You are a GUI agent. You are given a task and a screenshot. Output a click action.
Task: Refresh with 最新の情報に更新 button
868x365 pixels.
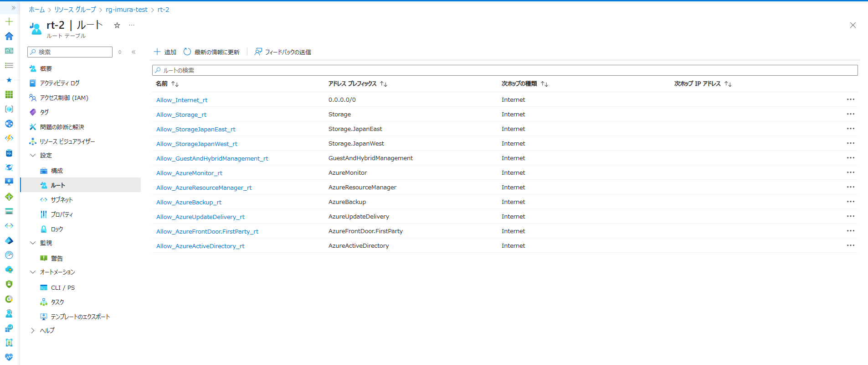[x=211, y=52]
